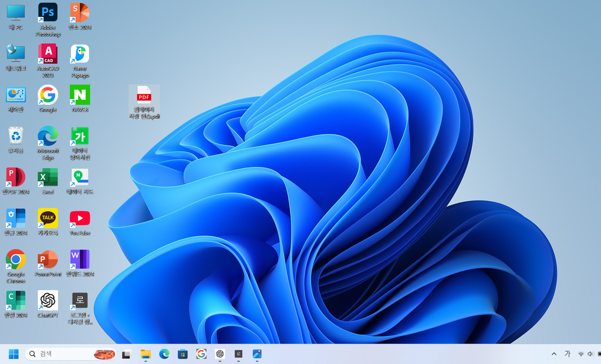
Task: Select the 한글 2024 desktop shortcut
Action: pos(16,222)
